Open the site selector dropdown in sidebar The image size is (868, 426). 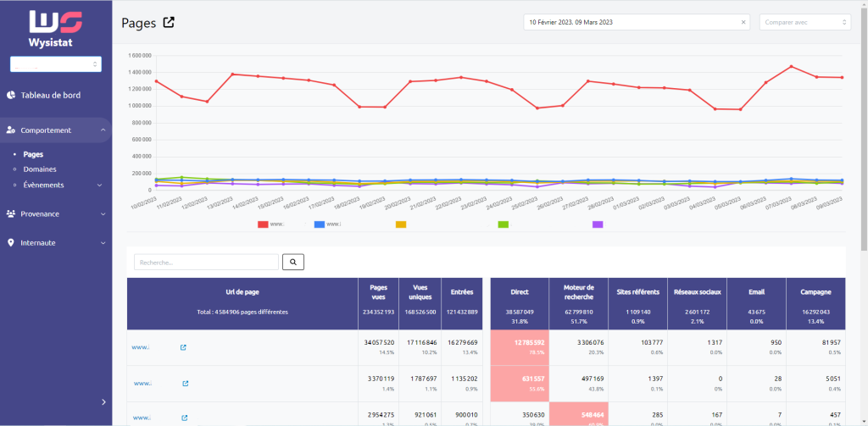pyautogui.click(x=55, y=64)
